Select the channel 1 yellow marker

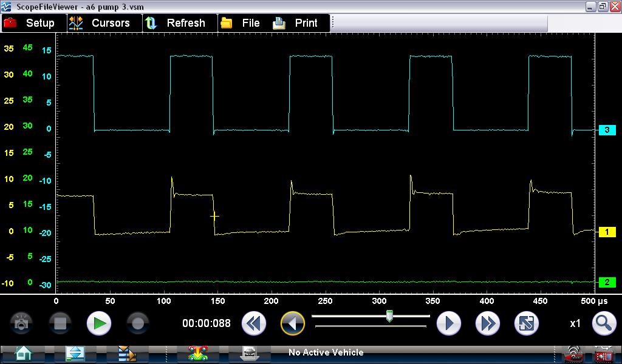(x=607, y=232)
